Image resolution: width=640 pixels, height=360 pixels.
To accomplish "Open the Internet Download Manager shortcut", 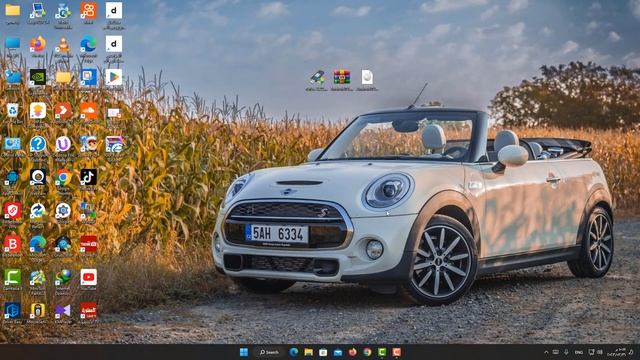I will (63, 278).
